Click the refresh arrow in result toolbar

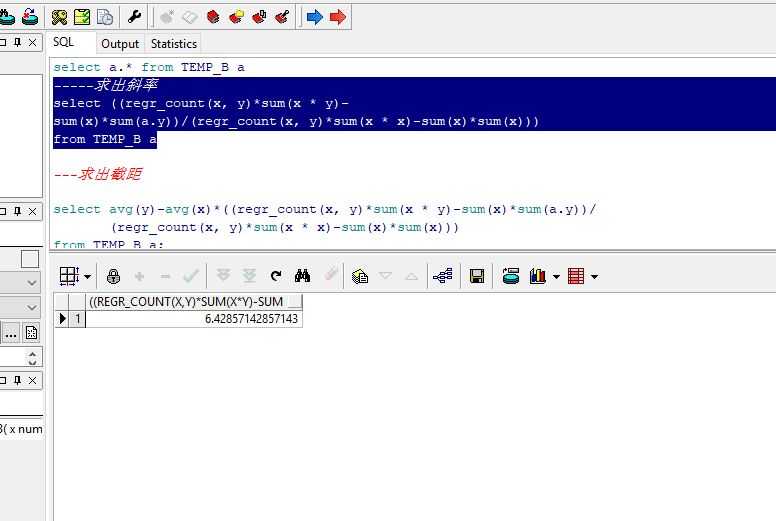[276, 276]
